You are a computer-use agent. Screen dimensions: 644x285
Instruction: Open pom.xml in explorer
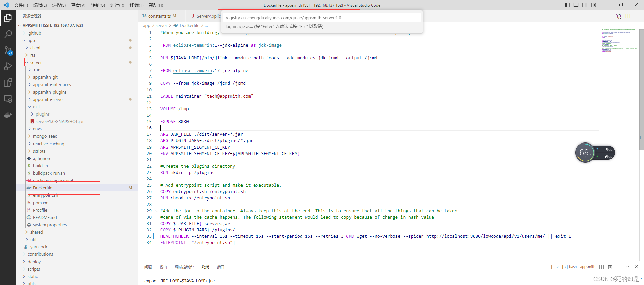pos(77,203)
